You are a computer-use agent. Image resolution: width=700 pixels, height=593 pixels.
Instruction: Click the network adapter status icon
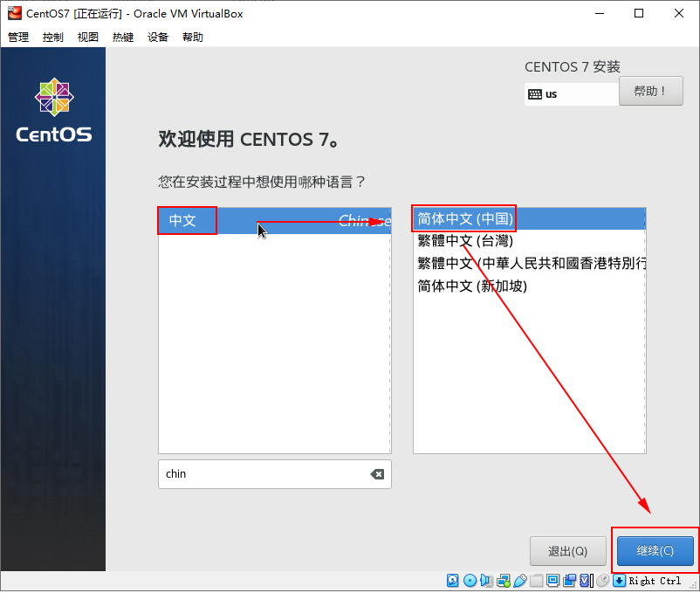[x=504, y=580]
